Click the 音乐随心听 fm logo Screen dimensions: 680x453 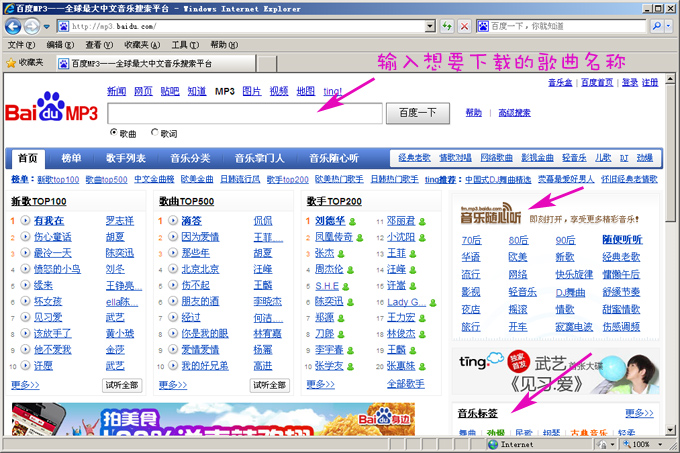[490, 214]
